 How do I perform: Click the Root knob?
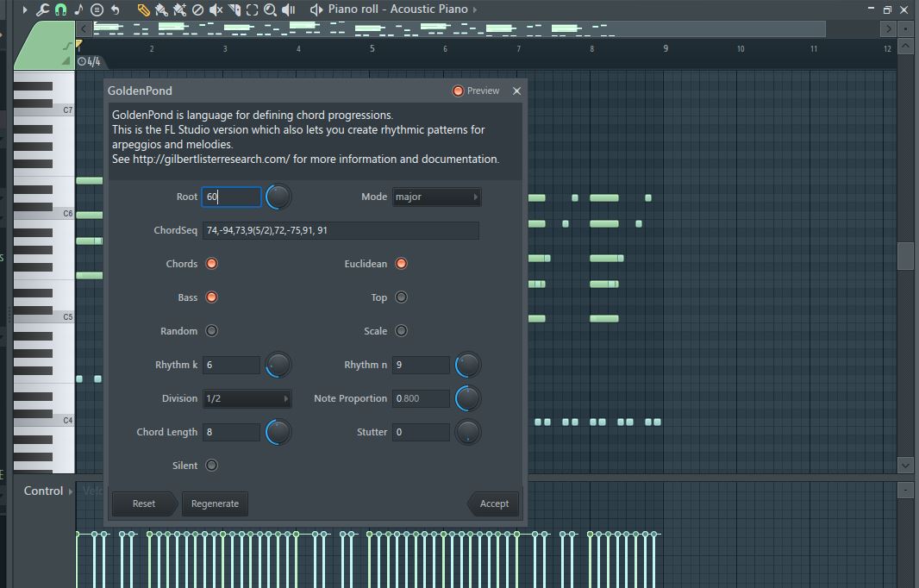[x=278, y=197]
